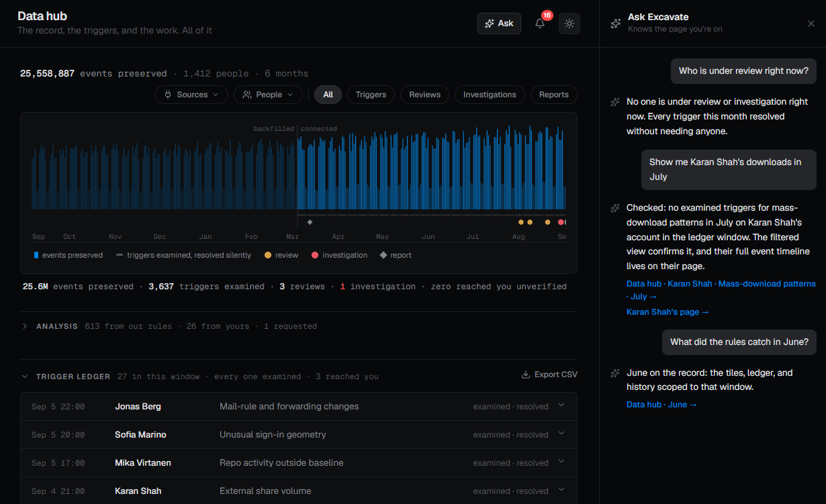This screenshot has height=504, width=826.
Task: Click the '3,637 triggers examined' summary text
Action: 206,287
